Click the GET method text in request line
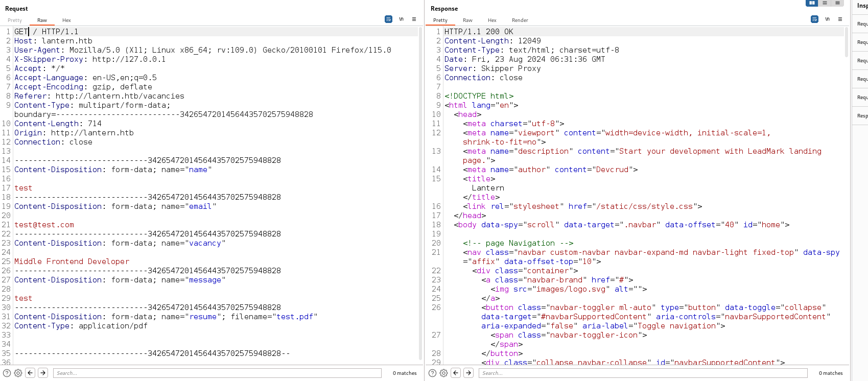This screenshot has height=381, width=868. click(21, 32)
